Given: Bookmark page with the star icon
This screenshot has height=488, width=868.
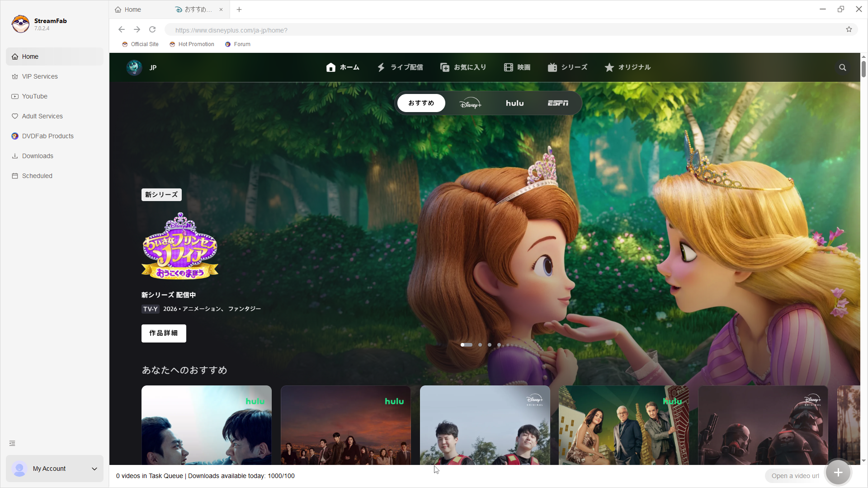Looking at the screenshot, I should coord(849,29).
